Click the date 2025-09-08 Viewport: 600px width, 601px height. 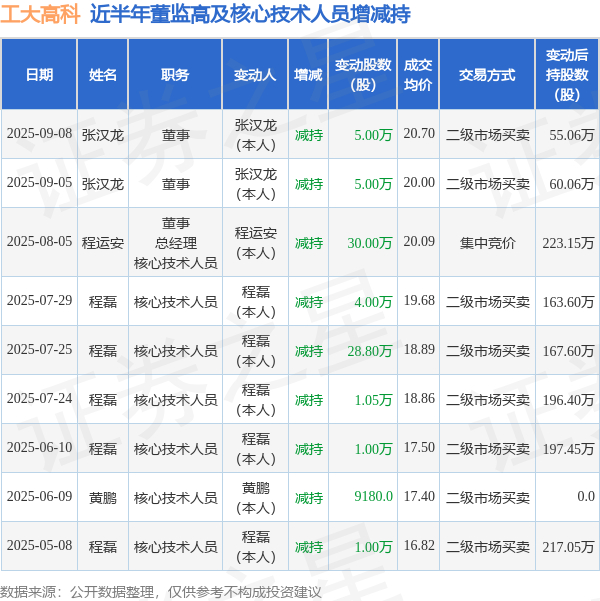tap(39, 134)
